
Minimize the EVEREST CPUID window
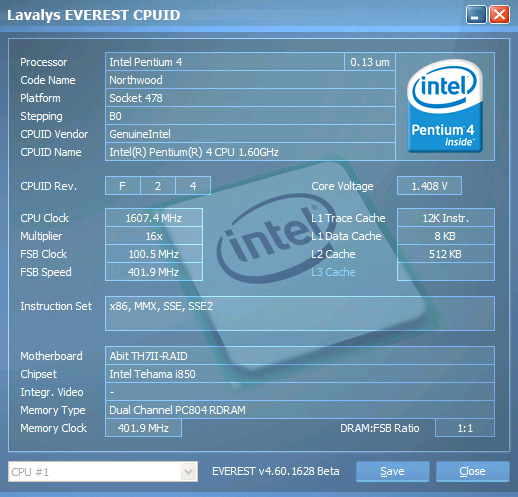click(x=476, y=15)
